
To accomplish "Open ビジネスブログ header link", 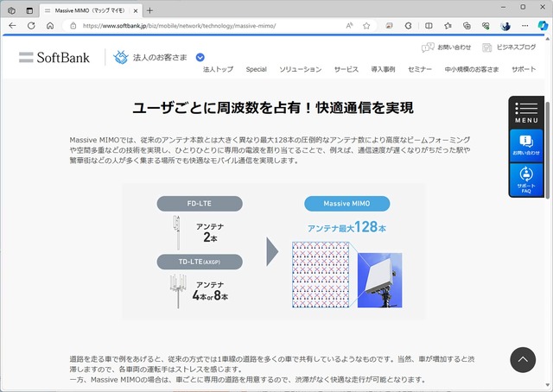I will click(x=509, y=47).
